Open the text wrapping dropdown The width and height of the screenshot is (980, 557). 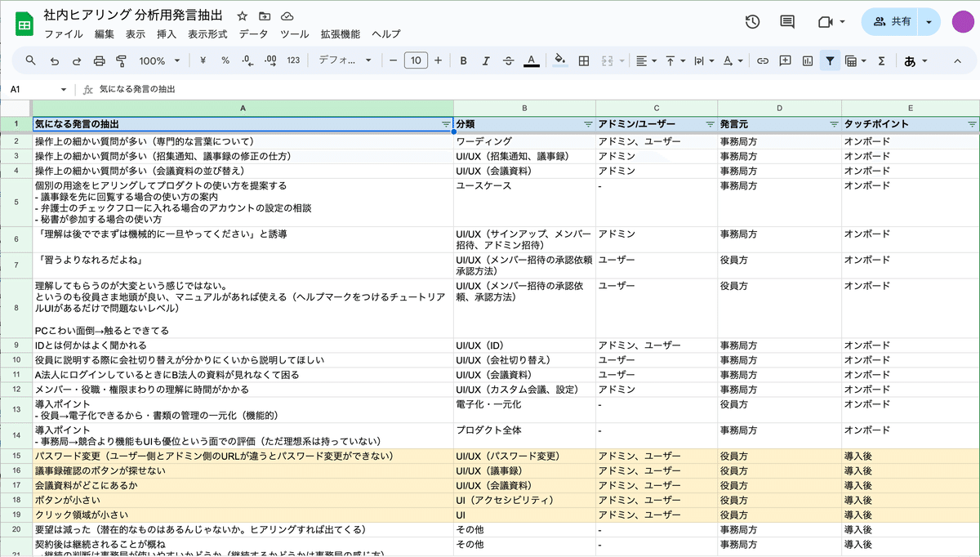click(703, 60)
